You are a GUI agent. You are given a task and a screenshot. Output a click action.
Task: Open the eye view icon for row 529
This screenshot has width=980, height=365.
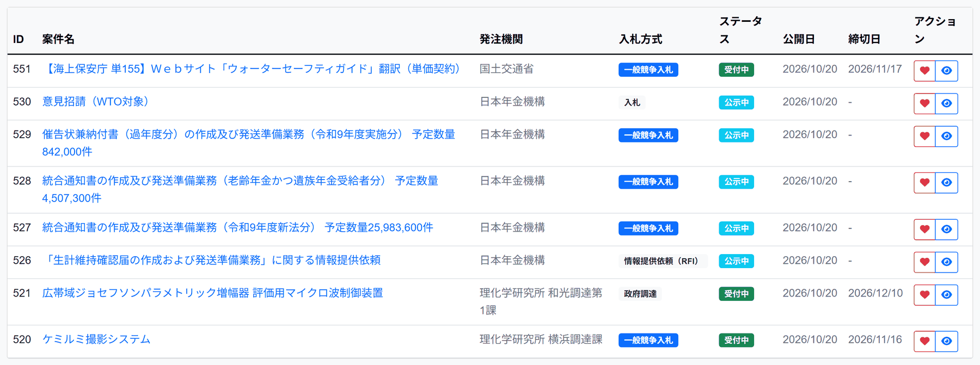point(947,136)
